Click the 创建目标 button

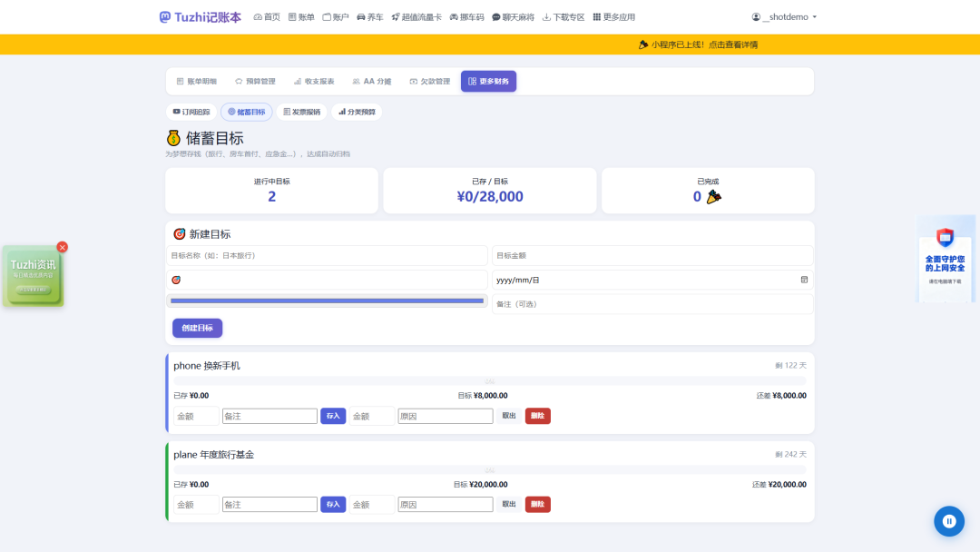(x=198, y=328)
